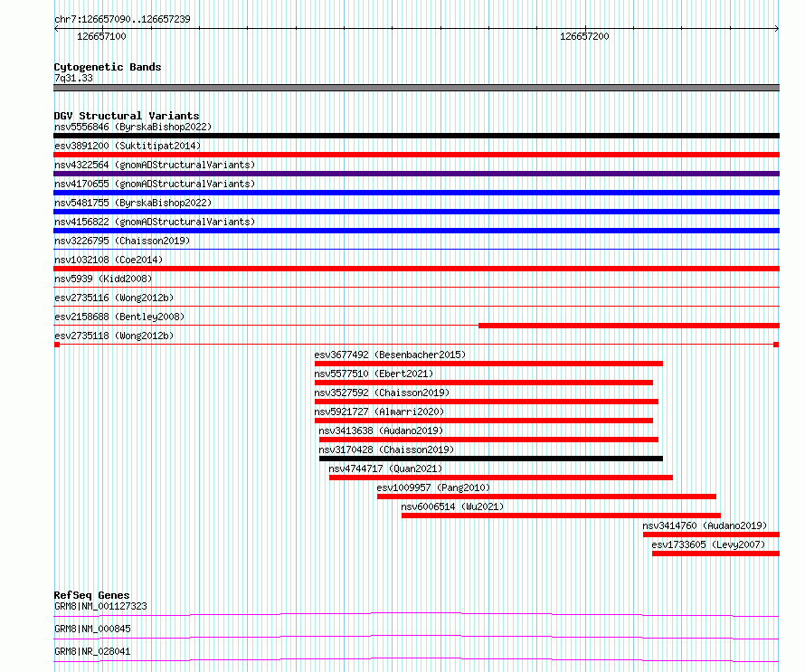The height and width of the screenshot is (672, 805).
Task: Select the 126657100 ruler tick label
Action: (x=101, y=36)
